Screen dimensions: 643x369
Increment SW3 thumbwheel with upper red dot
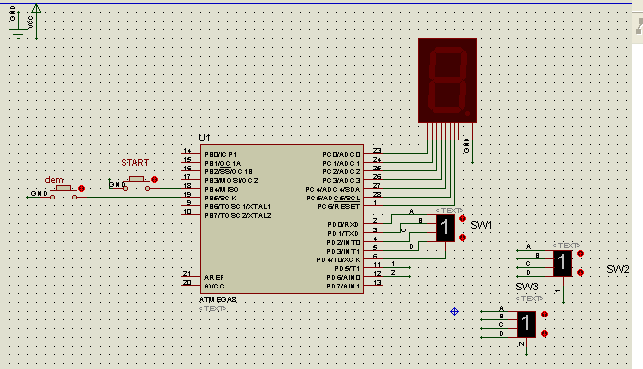[545, 314]
